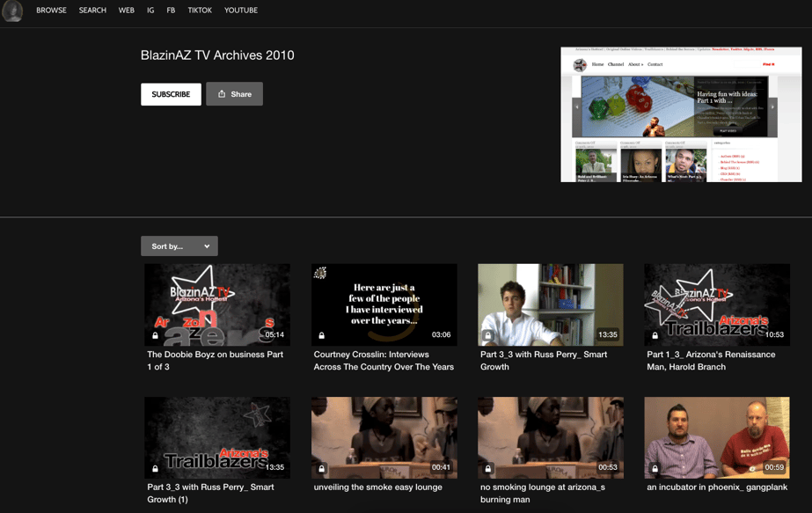
Task: Click lock icon on 'Smart Growth (1)' thumbnail
Action: tap(155, 468)
